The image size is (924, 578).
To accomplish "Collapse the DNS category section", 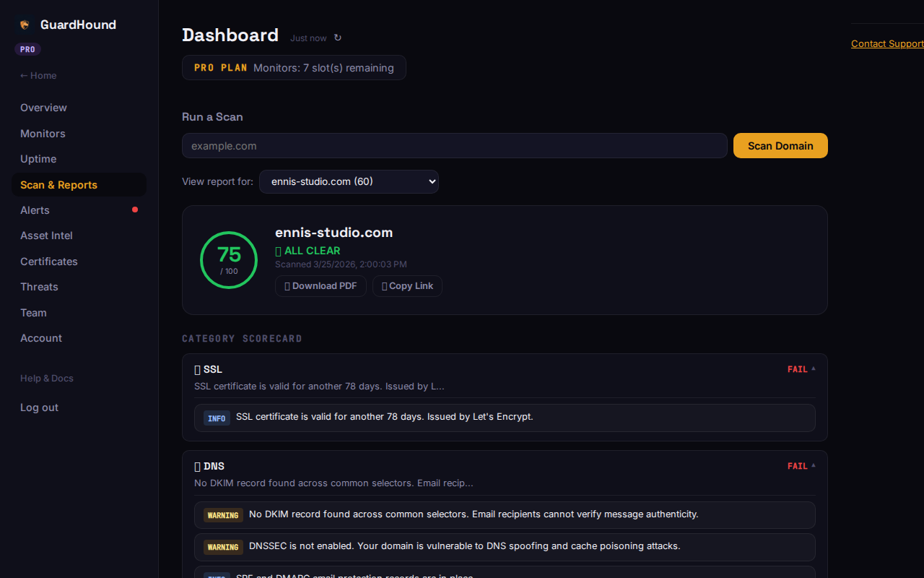I will tap(814, 465).
